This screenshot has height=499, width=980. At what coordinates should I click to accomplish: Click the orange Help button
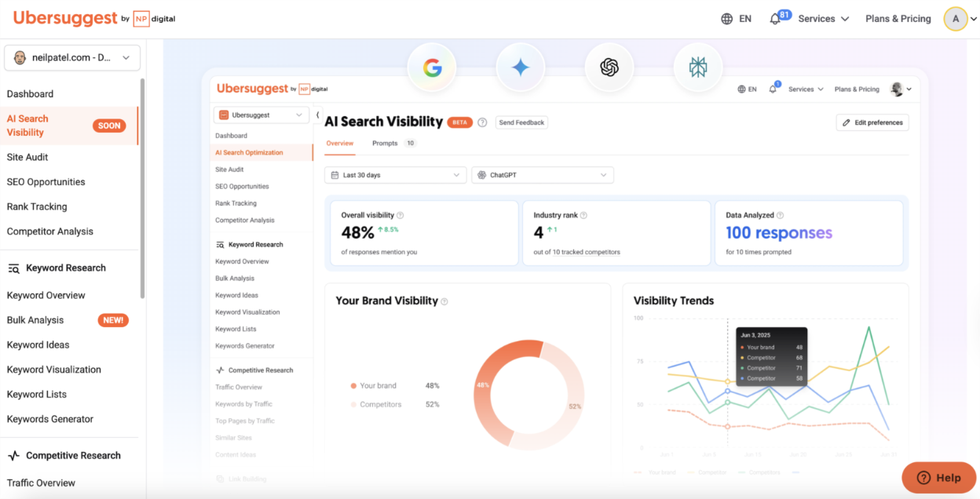point(938,478)
